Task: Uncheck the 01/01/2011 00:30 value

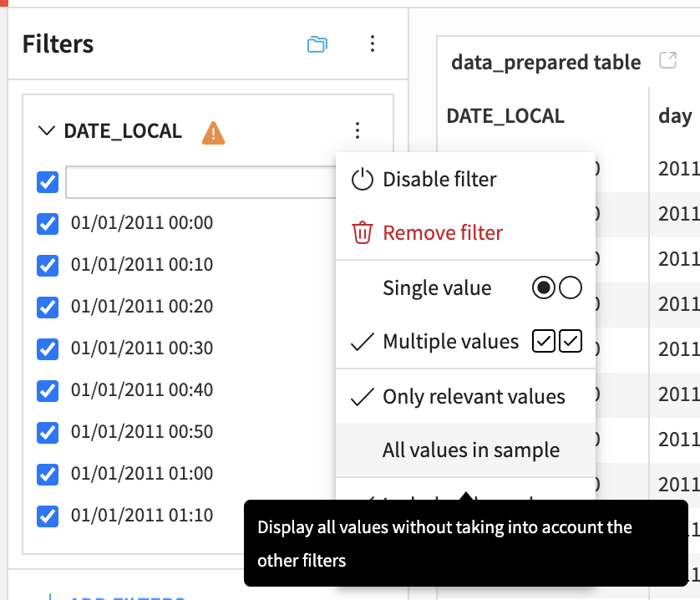Action: point(48,349)
